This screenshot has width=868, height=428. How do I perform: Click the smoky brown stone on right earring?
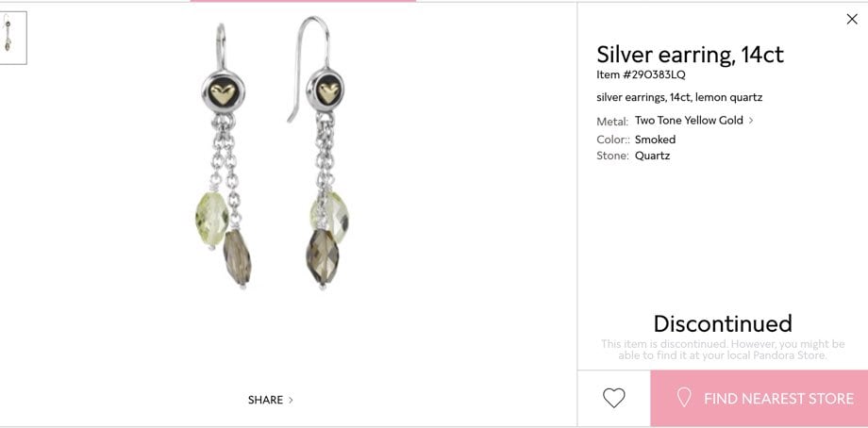322,256
